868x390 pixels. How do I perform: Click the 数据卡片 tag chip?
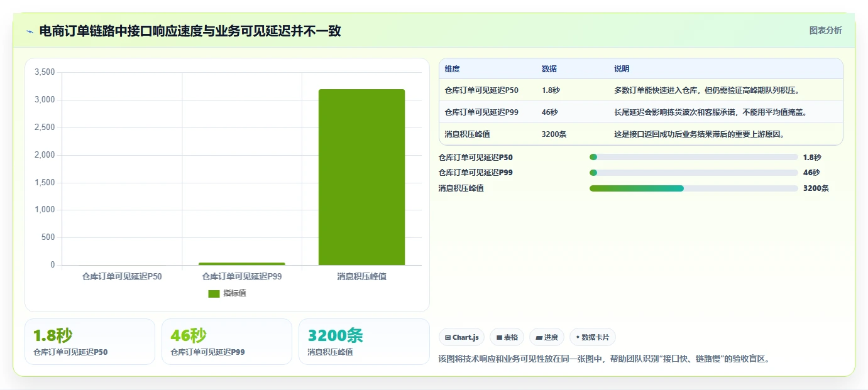click(593, 337)
